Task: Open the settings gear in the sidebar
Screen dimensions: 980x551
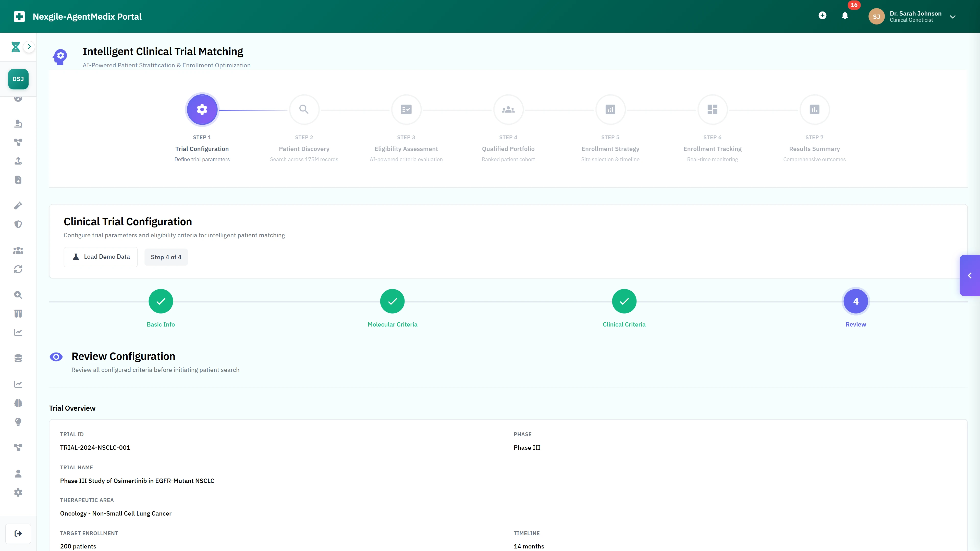Action: (18, 492)
